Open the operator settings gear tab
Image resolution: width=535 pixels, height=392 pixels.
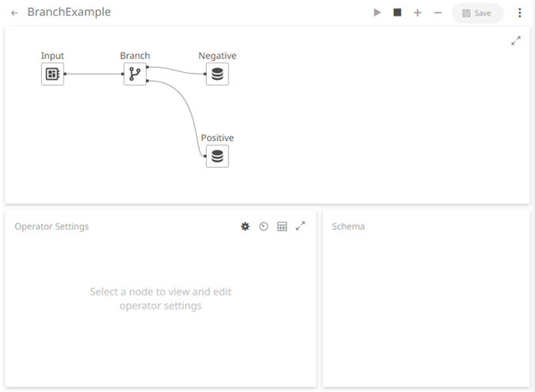click(245, 226)
